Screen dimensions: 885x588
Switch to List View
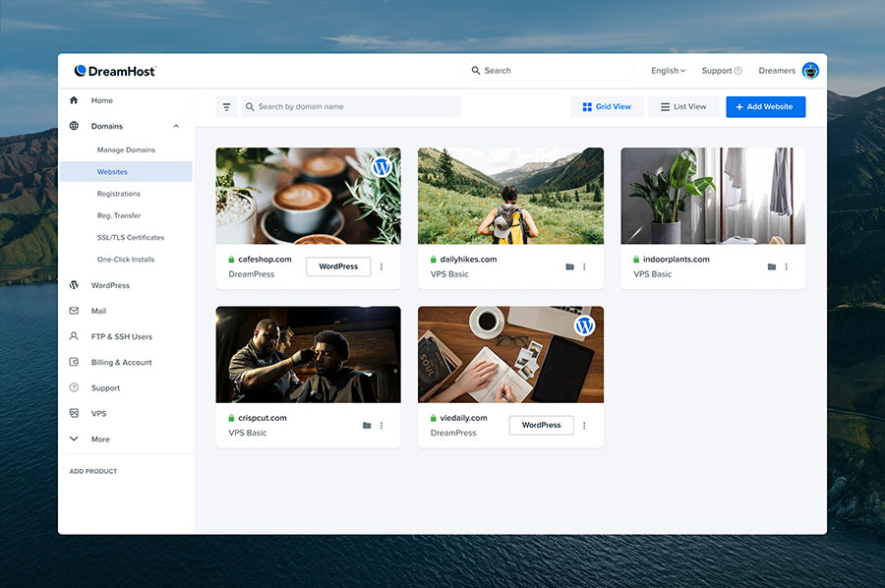pos(683,107)
